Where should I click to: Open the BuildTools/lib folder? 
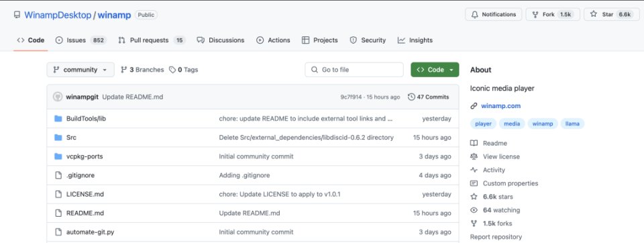pos(87,118)
